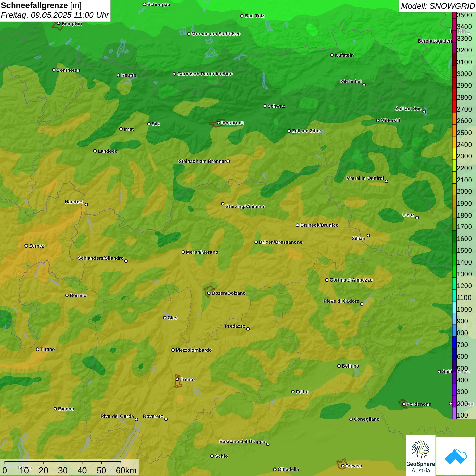Click the Cittadella label
This screenshot has width=476, height=476.
pos(289,469)
